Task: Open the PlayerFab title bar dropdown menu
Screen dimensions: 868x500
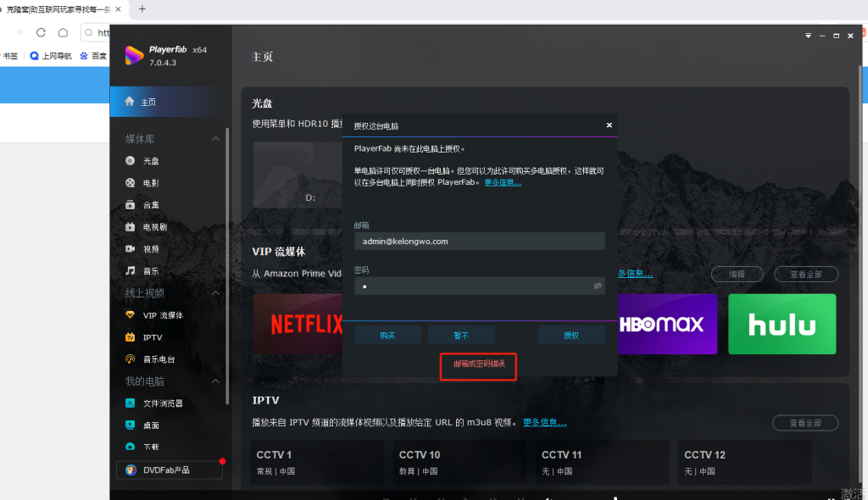Action: [808, 36]
